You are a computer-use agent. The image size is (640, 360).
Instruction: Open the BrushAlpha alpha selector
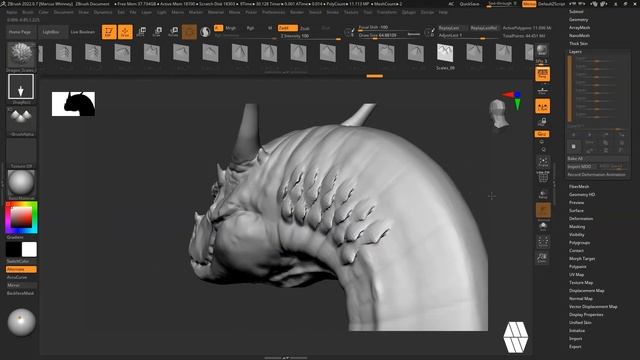[21, 119]
